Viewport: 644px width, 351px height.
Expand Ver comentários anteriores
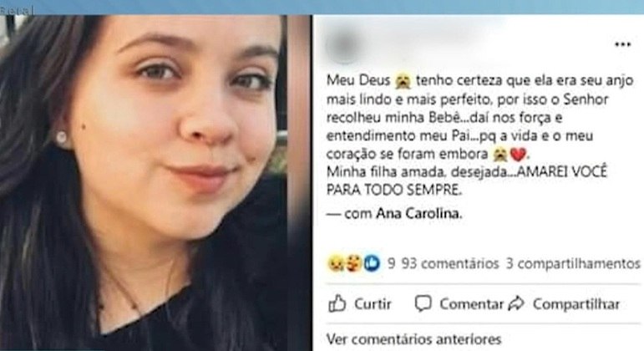[x=414, y=339]
